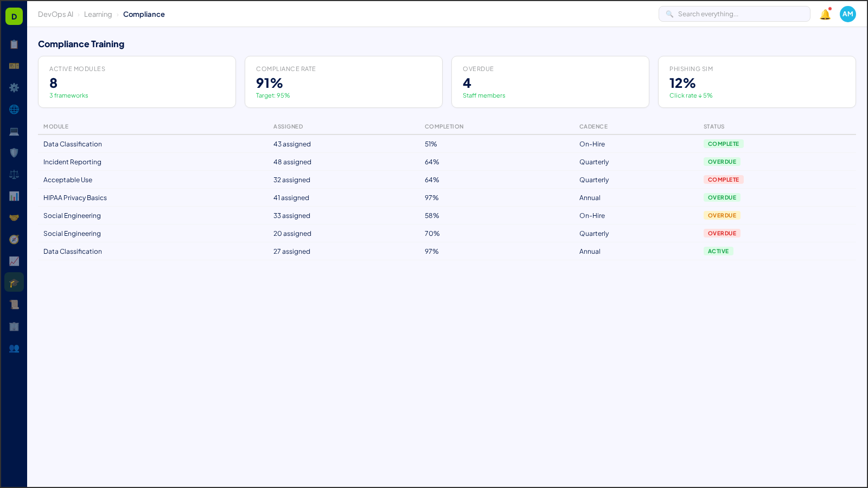The width and height of the screenshot is (868, 488).
Task: Open the handshake partners icon in sidebar
Action: (14, 217)
